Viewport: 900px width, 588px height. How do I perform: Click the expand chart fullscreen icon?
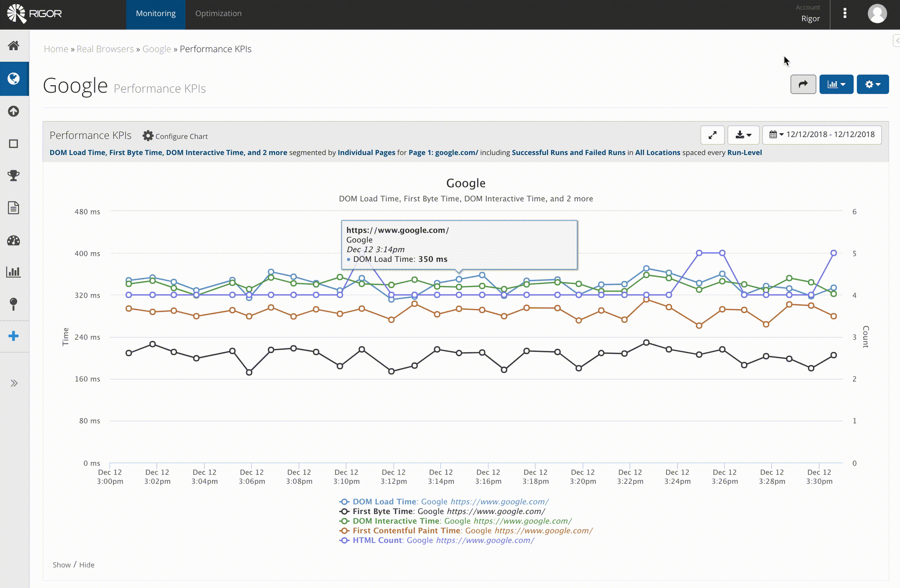click(712, 135)
